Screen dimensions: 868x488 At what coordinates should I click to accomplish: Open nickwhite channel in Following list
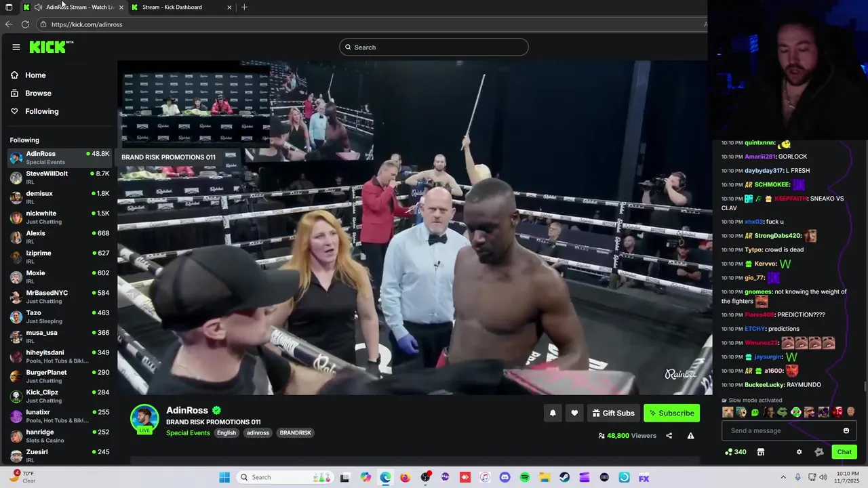pyautogui.click(x=59, y=218)
